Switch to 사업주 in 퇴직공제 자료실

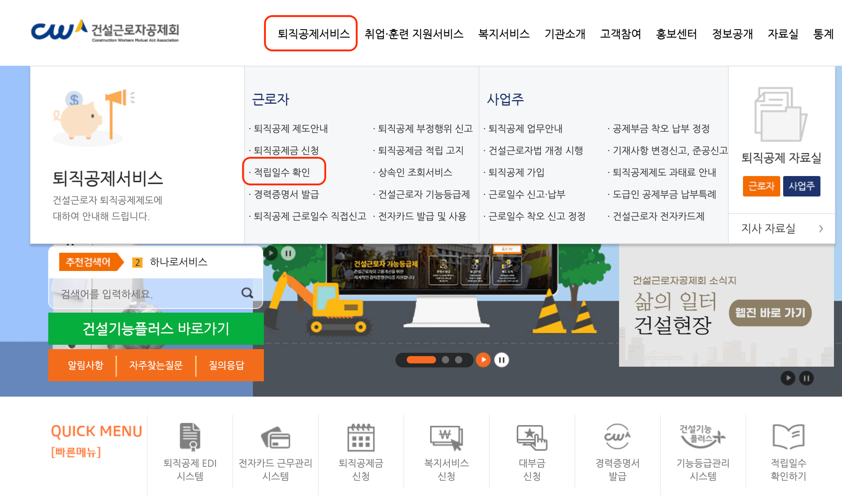click(802, 186)
